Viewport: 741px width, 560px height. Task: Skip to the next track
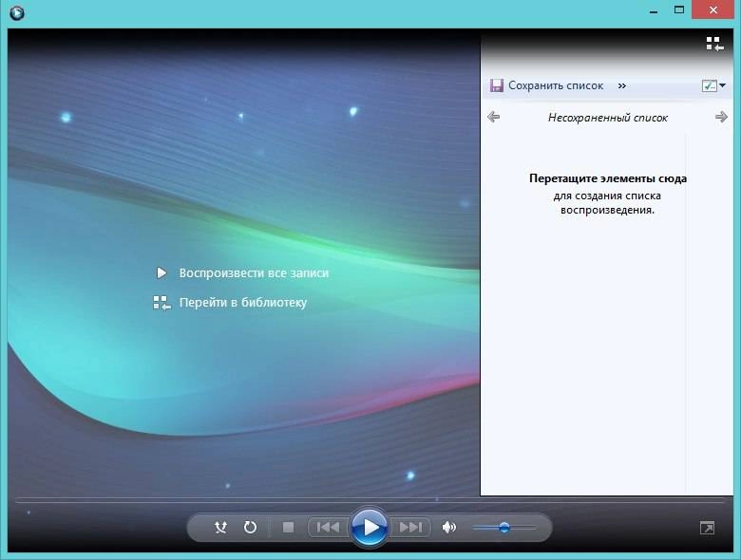point(410,527)
